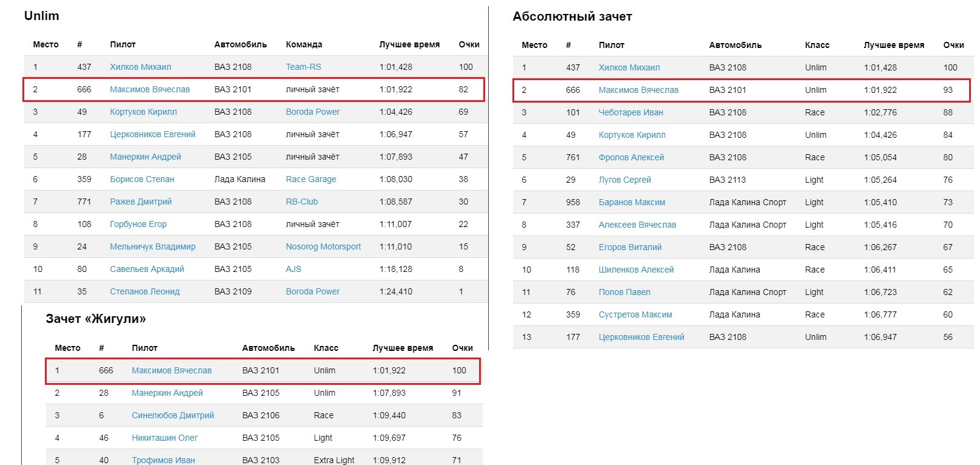
Task: Click the AJS team link
Action: click(x=294, y=269)
